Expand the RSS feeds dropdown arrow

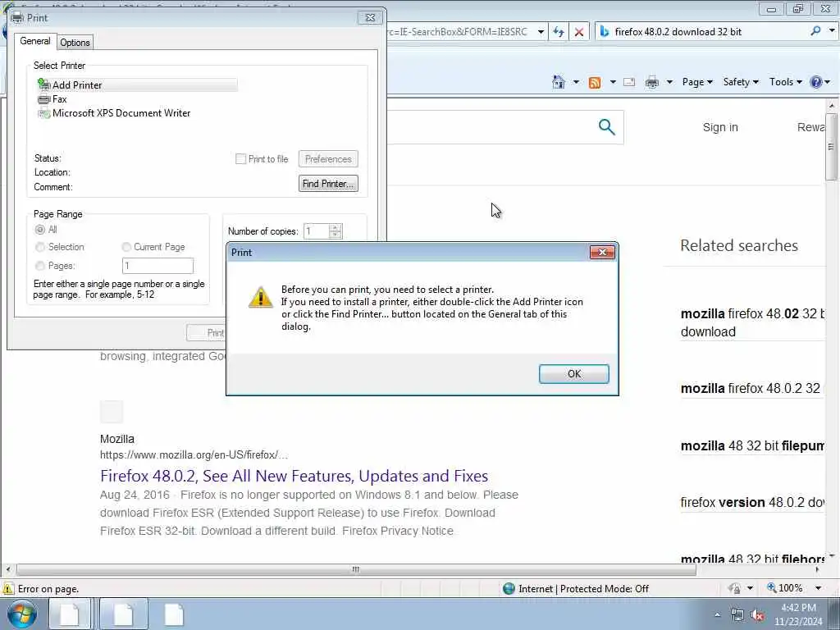pos(612,82)
